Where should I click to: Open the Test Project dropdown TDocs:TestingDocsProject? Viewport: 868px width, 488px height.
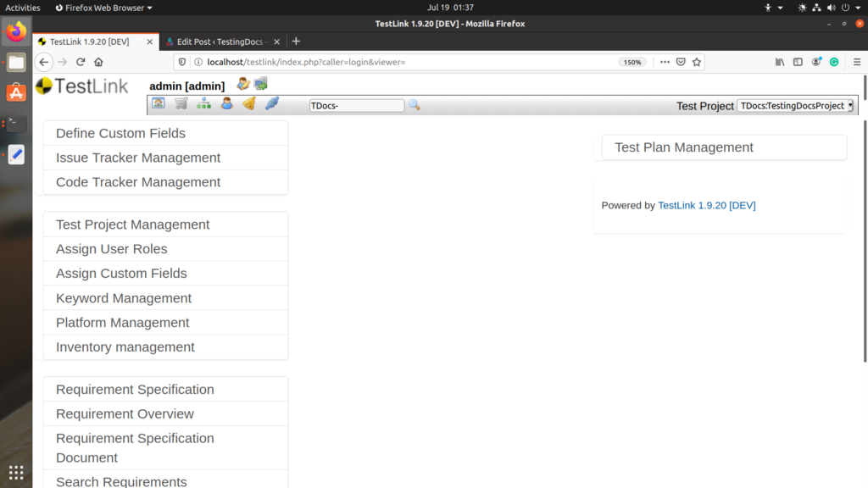795,106
